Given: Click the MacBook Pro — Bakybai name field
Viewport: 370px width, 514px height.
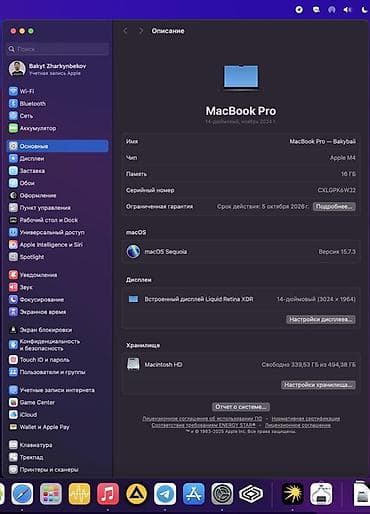Looking at the screenshot, I should (322, 141).
